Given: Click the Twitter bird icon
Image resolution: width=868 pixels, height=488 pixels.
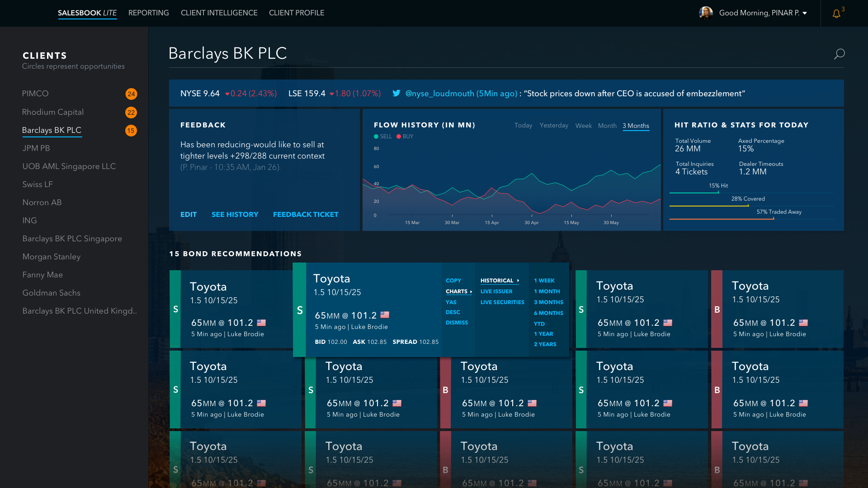Looking at the screenshot, I should (x=396, y=93).
